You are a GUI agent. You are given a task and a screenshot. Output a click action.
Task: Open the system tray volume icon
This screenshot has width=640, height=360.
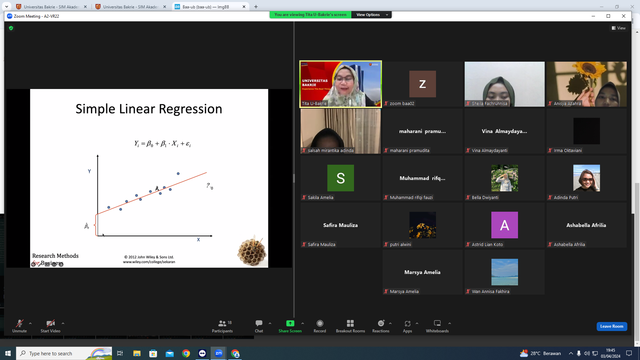587,353
